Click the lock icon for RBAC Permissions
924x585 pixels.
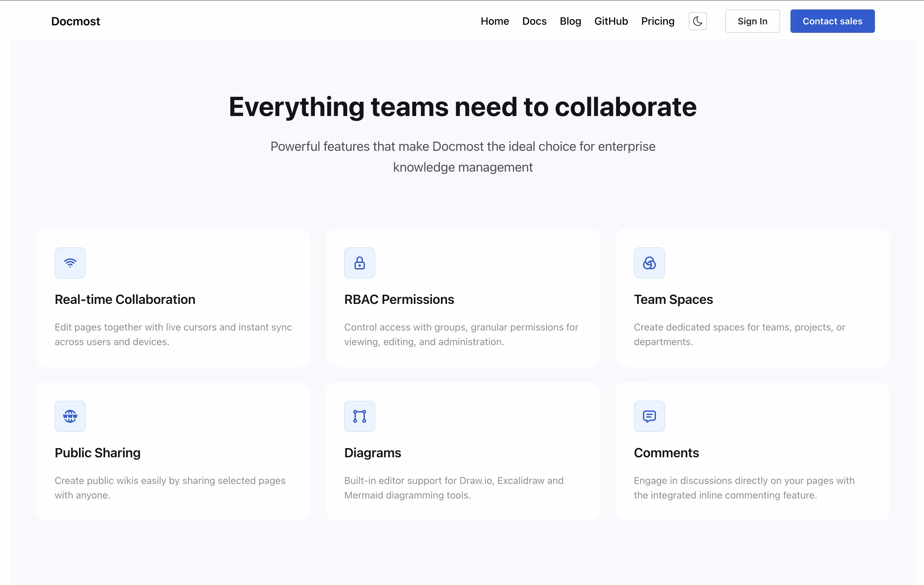coord(359,263)
